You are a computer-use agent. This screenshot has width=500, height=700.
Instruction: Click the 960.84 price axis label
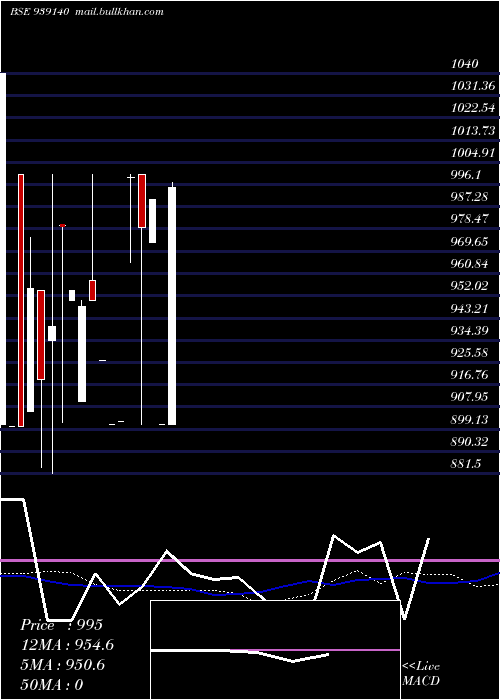click(x=469, y=264)
